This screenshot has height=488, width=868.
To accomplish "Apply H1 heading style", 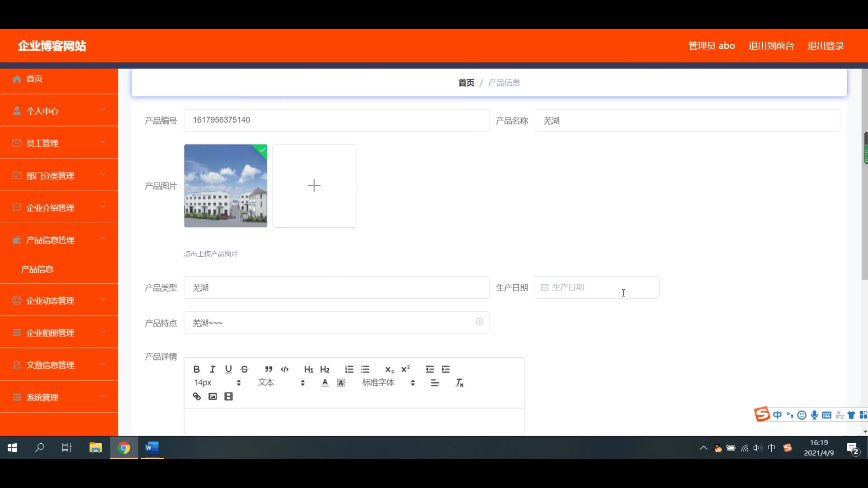I will tap(308, 369).
